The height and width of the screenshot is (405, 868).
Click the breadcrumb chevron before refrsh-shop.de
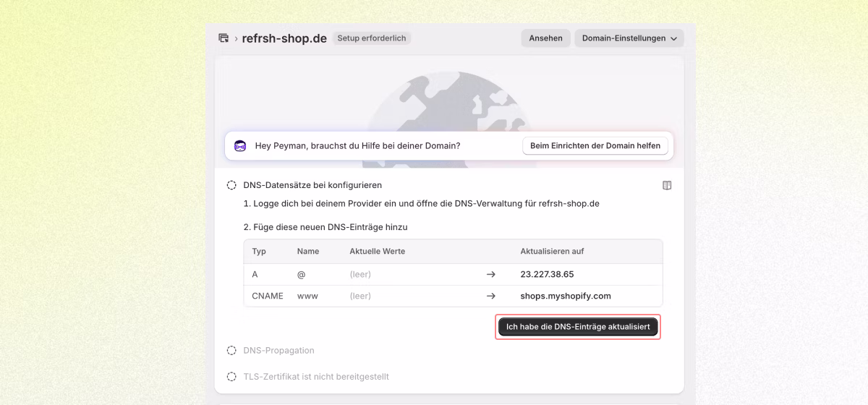point(236,38)
